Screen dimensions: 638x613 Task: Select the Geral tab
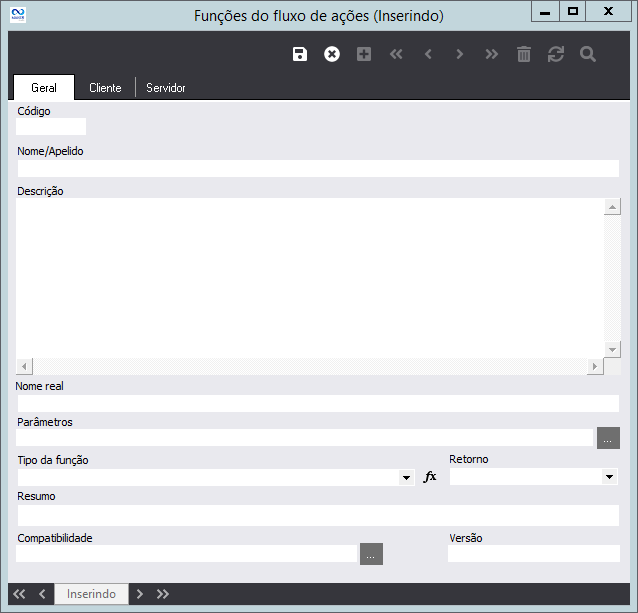[x=44, y=88]
